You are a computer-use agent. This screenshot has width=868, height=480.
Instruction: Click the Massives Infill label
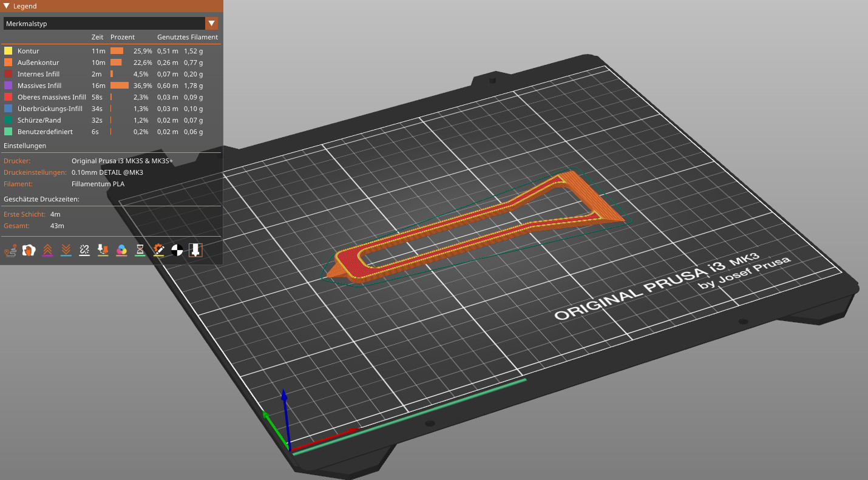pos(39,86)
